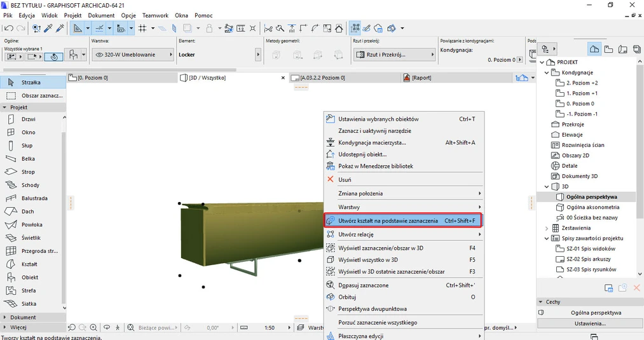Click the scissors trim tool icon
The height and width of the screenshot is (340, 644).
pos(268,29)
